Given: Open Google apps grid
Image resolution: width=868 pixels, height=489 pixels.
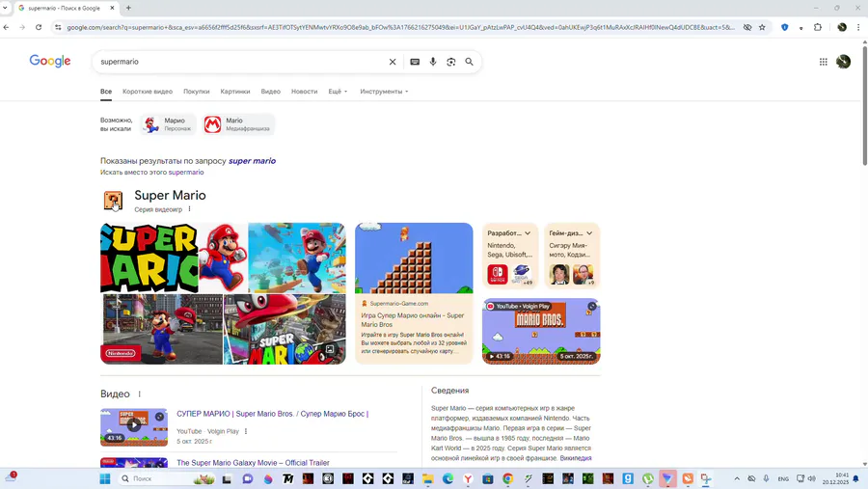Looking at the screenshot, I should [824, 62].
